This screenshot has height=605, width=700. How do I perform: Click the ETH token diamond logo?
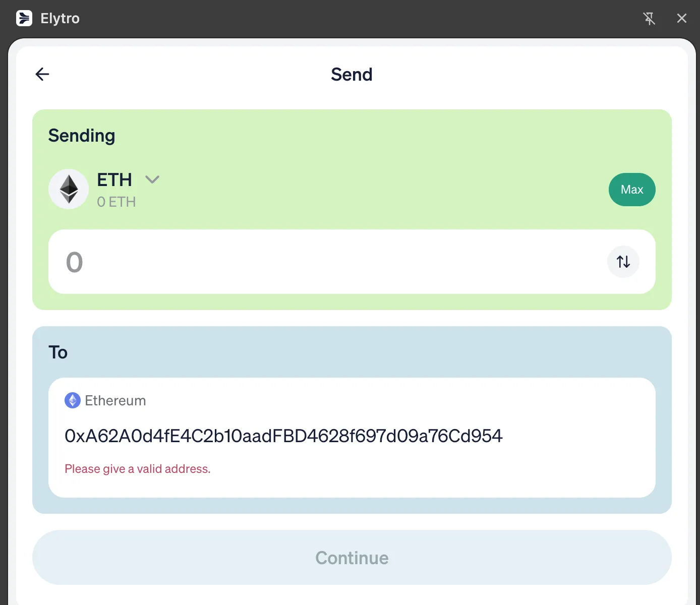69,189
